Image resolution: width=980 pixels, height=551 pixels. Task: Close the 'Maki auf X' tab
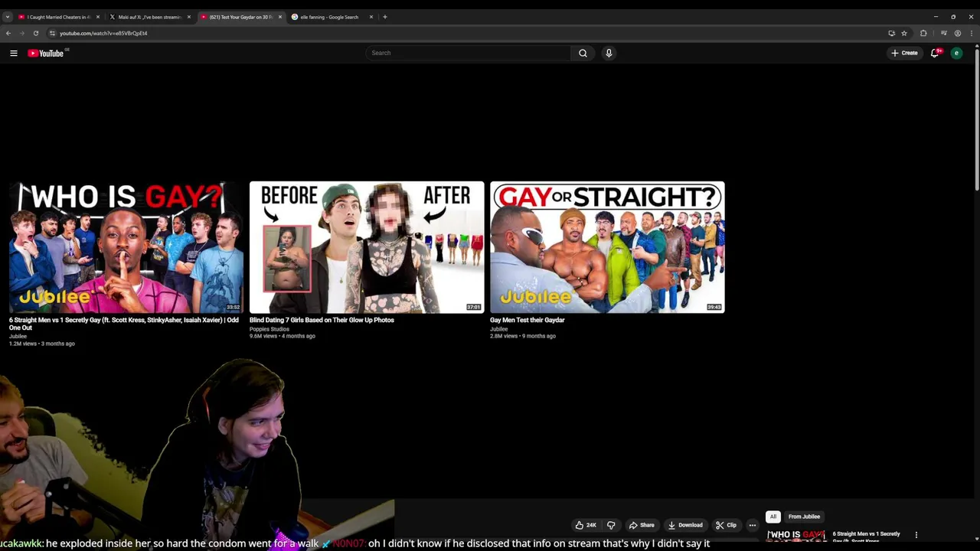[189, 17]
